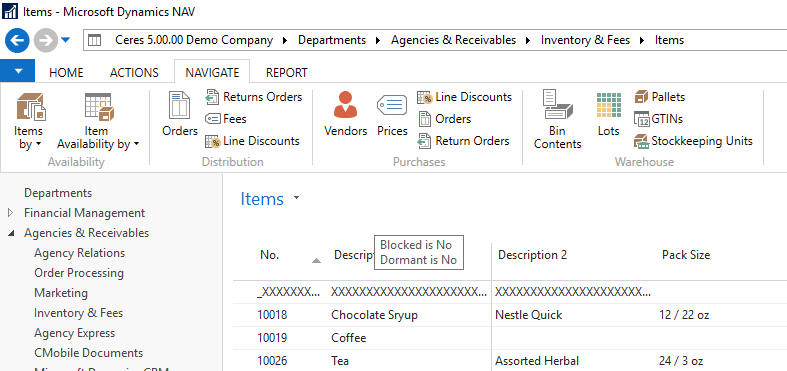The image size is (787, 371).
Task: Open Fees in the Distribution group
Action: [x=226, y=119]
